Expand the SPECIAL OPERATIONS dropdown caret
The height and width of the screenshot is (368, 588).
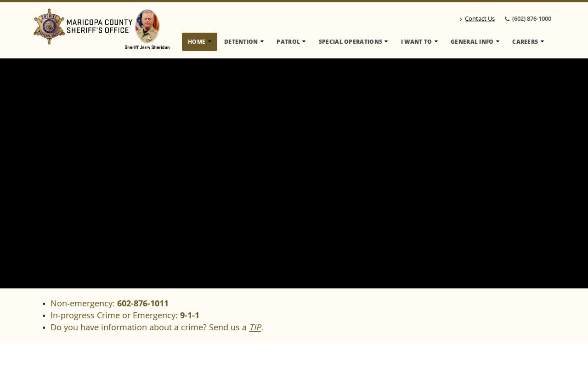click(x=386, y=41)
